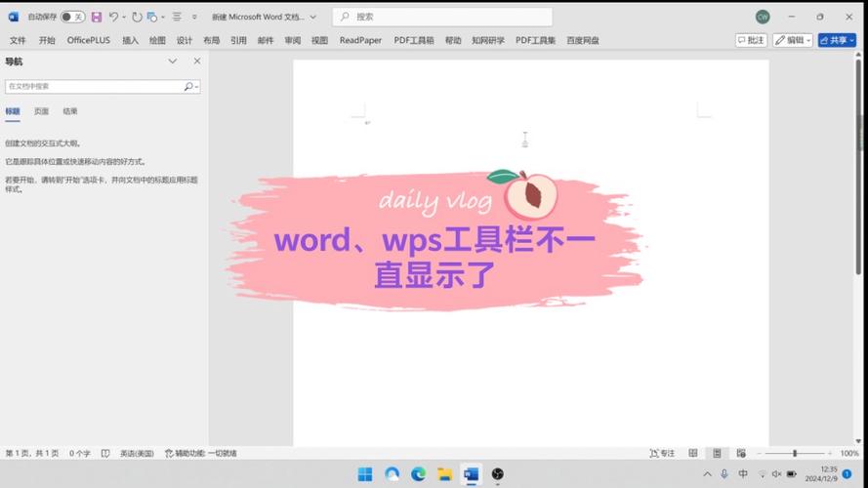Switch to Web Layout view icon
Image resolution: width=868 pixels, height=488 pixels.
click(x=741, y=453)
